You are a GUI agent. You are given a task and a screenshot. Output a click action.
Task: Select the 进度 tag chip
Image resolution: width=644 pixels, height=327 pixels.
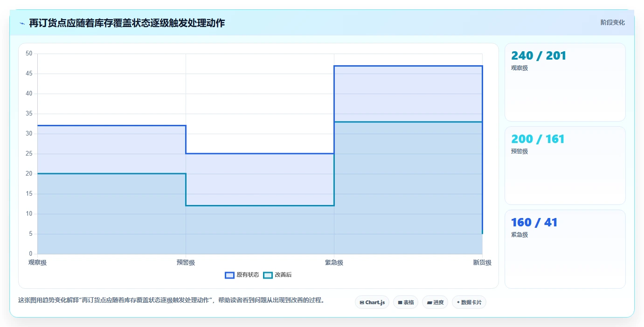tap(435, 302)
